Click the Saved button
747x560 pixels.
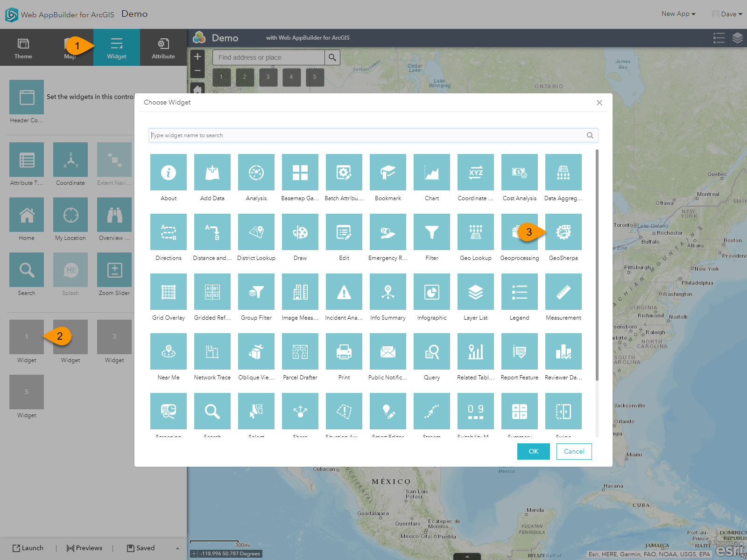[141, 548]
